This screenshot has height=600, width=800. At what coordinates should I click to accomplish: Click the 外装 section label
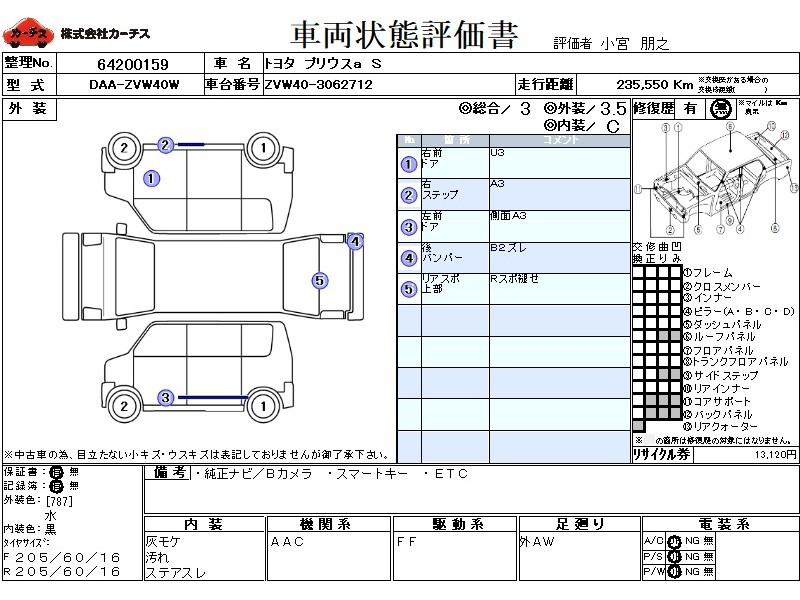point(28,109)
